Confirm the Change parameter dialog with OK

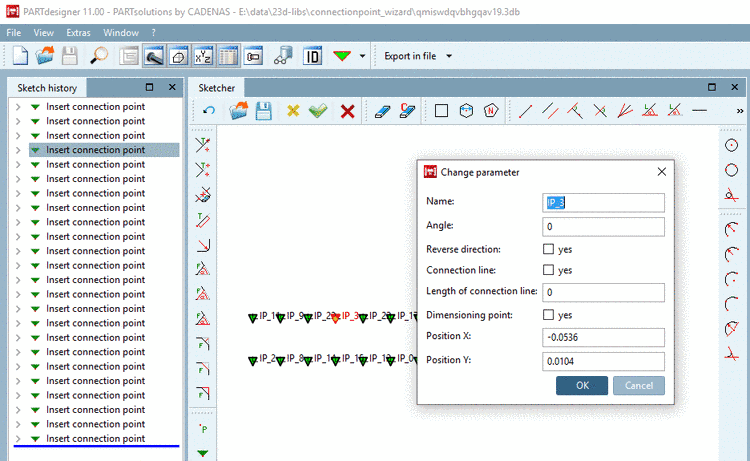click(x=582, y=385)
